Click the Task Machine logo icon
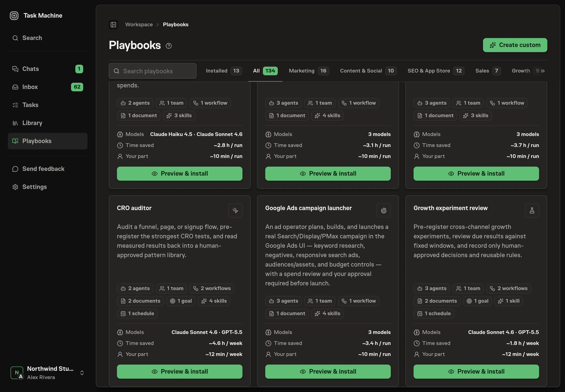Image resolution: width=565 pixels, height=392 pixels. pyautogui.click(x=14, y=15)
